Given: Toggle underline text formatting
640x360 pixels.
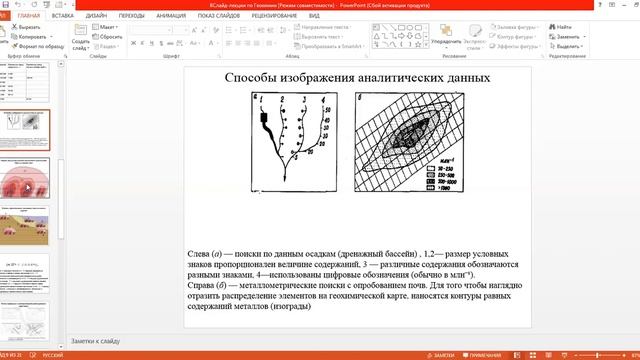Looking at the screenshot, I should tap(152, 43).
